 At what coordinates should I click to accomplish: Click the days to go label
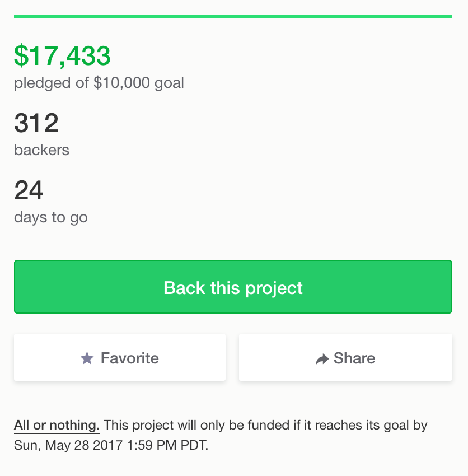point(51,217)
